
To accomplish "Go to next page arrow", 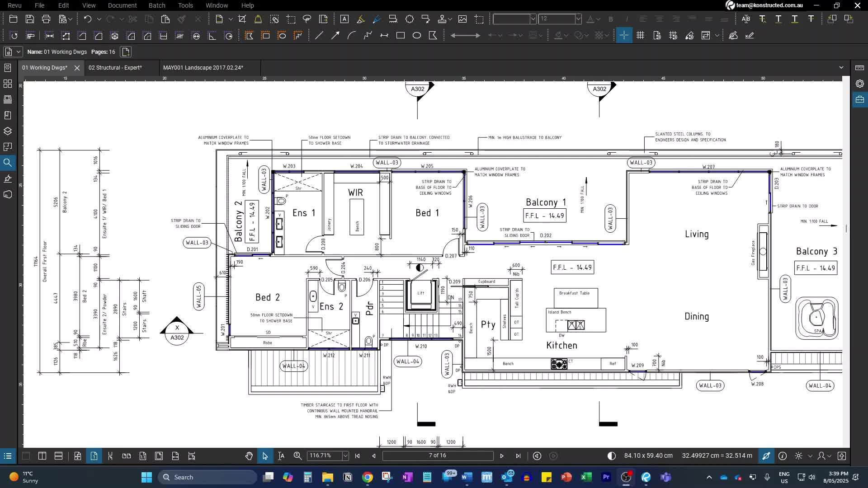I will pyautogui.click(x=502, y=456).
